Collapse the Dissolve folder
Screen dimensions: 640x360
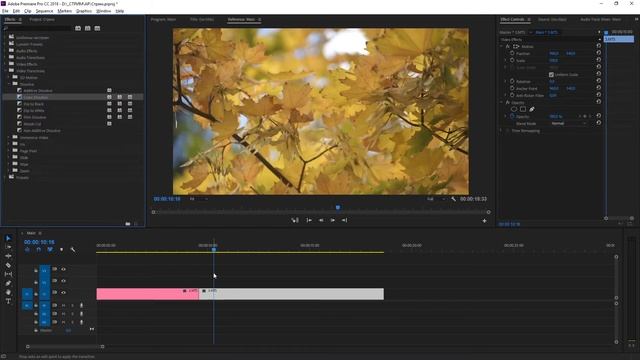pos(9,84)
